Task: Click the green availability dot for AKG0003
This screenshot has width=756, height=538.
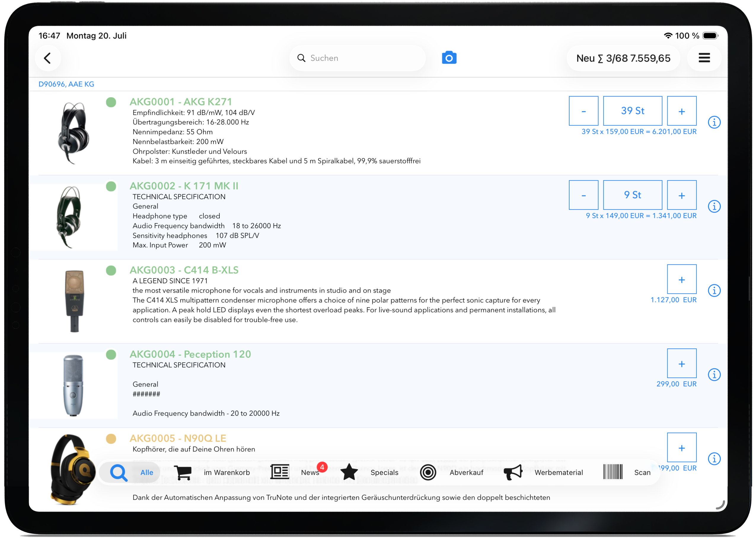Action: (x=111, y=270)
